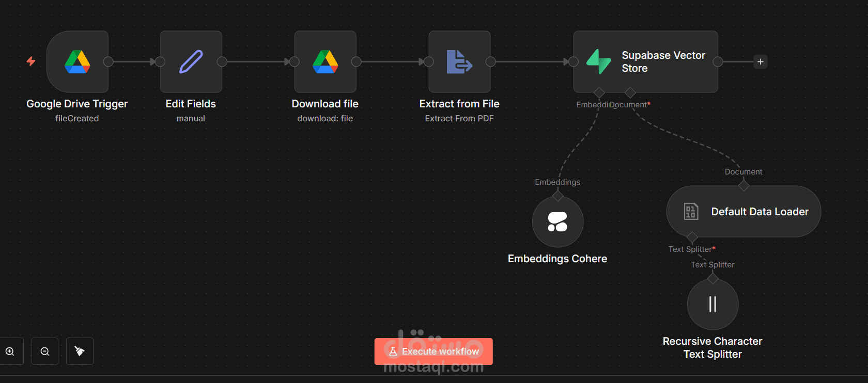Open the Edit Fields pencil node
This screenshot has width=868, height=383.
click(191, 61)
